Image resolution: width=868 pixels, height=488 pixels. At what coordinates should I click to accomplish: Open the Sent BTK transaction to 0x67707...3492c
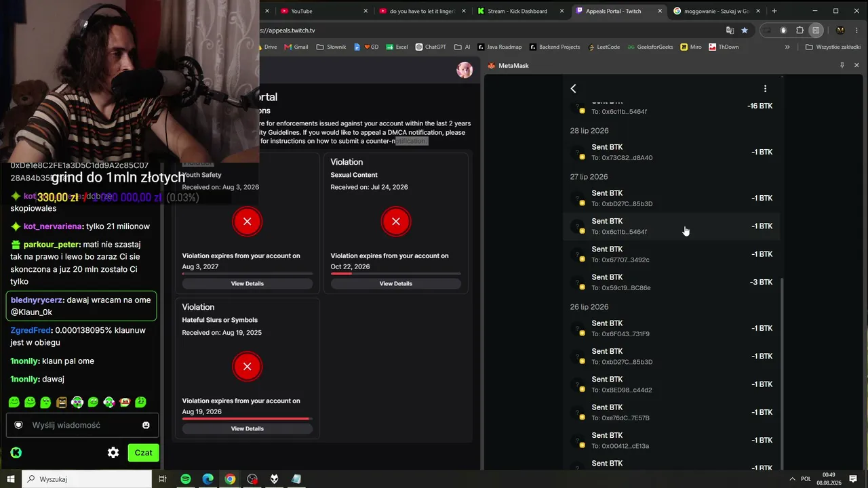click(x=671, y=254)
